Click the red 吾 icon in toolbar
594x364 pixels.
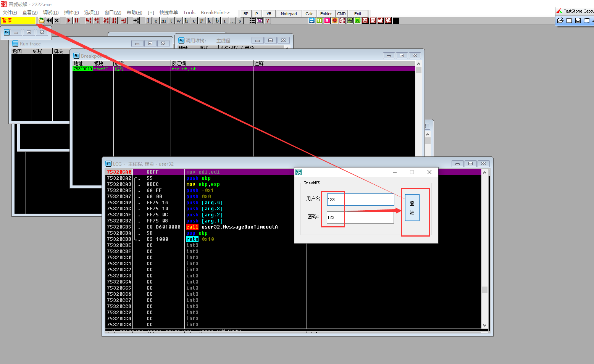click(365, 21)
